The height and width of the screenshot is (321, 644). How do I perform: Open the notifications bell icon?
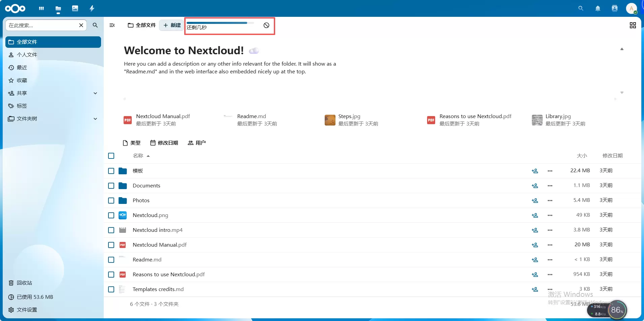(x=598, y=8)
